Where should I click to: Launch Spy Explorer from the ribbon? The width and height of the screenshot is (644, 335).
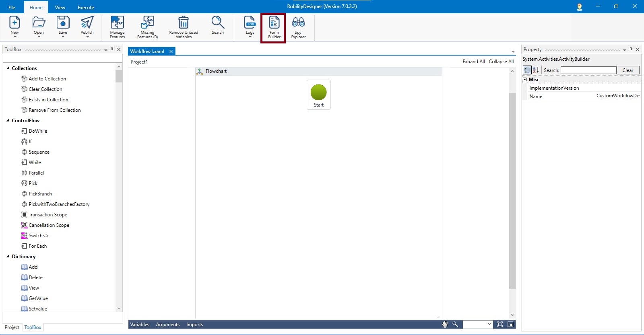pyautogui.click(x=298, y=27)
